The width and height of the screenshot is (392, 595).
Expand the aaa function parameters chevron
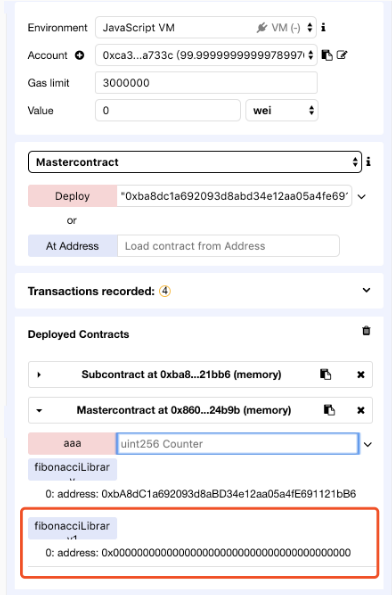[x=368, y=444]
